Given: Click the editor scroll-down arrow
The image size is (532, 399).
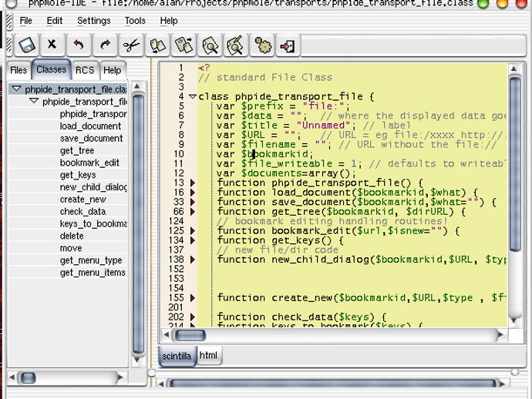Looking at the screenshot, I should pyautogui.click(x=513, y=320).
